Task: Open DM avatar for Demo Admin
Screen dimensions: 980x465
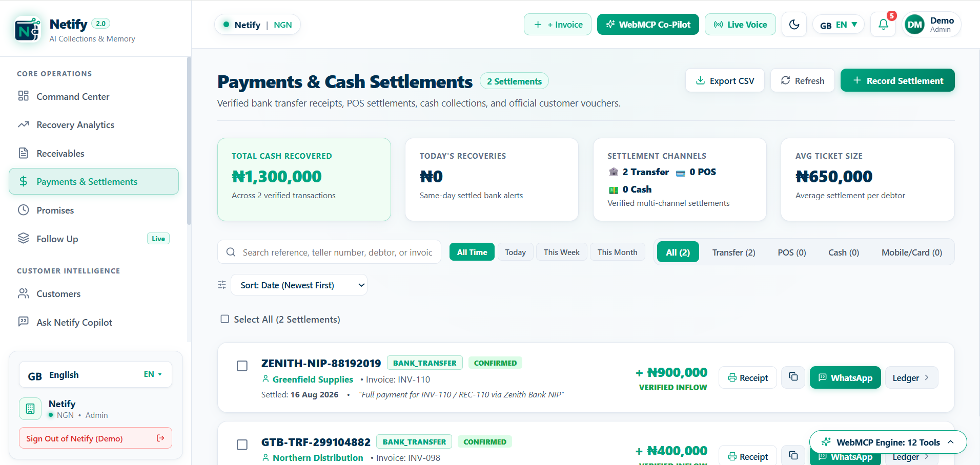Action: [x=915, y=25]
